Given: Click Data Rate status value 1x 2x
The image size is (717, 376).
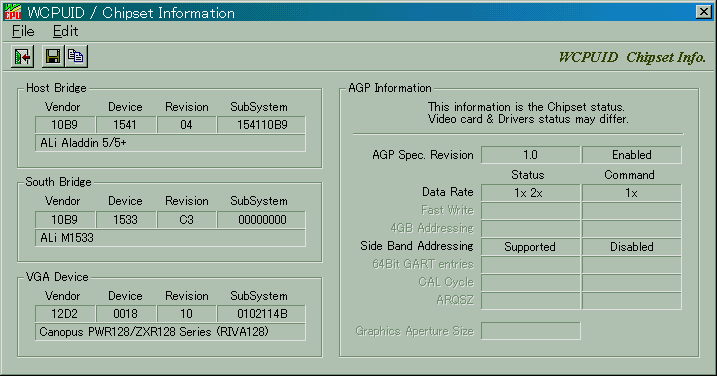Looking at the screenshot, I should (x=530, y=193).
